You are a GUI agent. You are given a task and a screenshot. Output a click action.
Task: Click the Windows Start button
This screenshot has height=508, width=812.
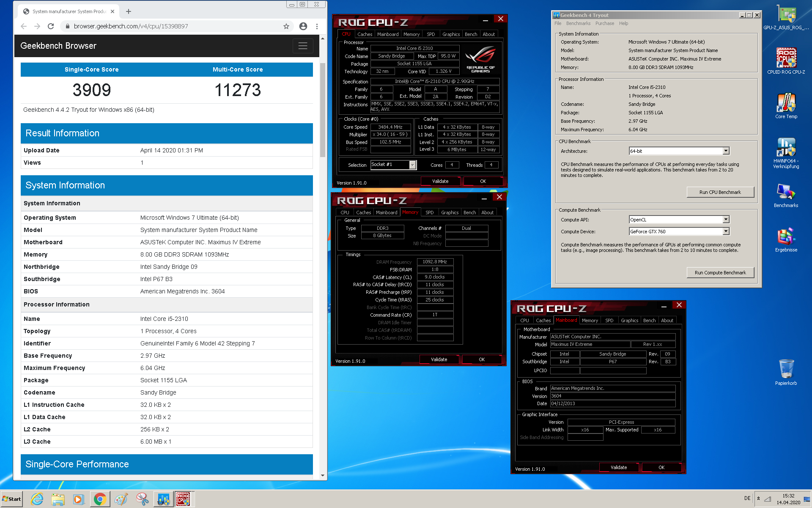[x=12, y=499]
